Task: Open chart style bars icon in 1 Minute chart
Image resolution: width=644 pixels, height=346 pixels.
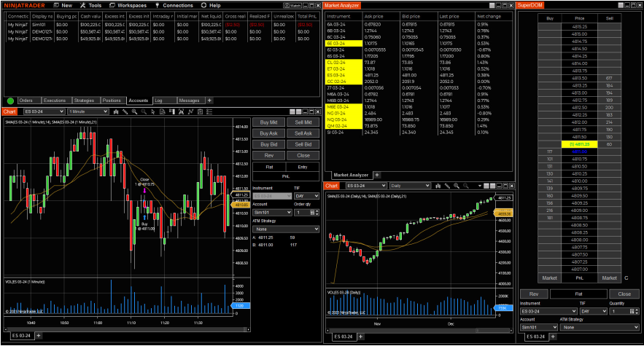Action: (x=116, y=111)
